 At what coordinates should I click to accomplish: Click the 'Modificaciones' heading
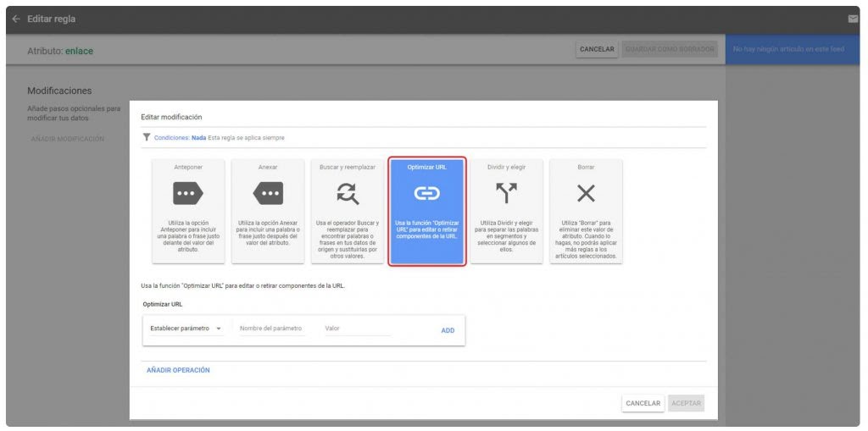(59, 91)
